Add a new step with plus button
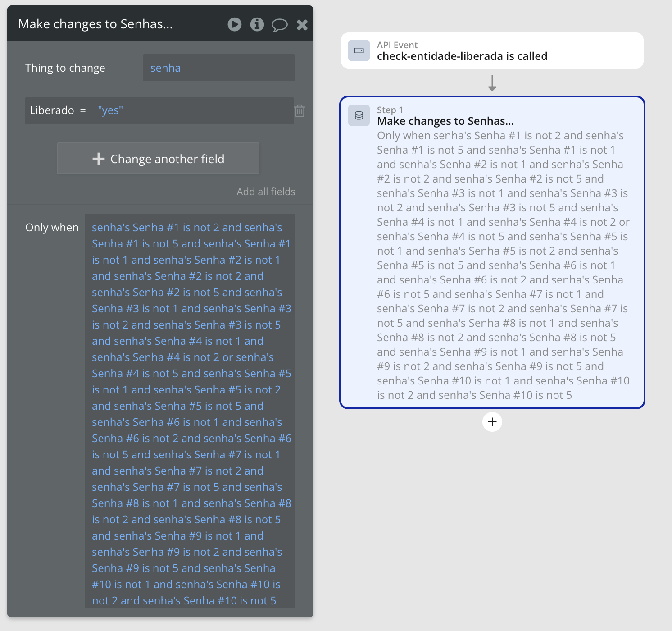This screenshot has width=672, height=631. tap(492, 422)
